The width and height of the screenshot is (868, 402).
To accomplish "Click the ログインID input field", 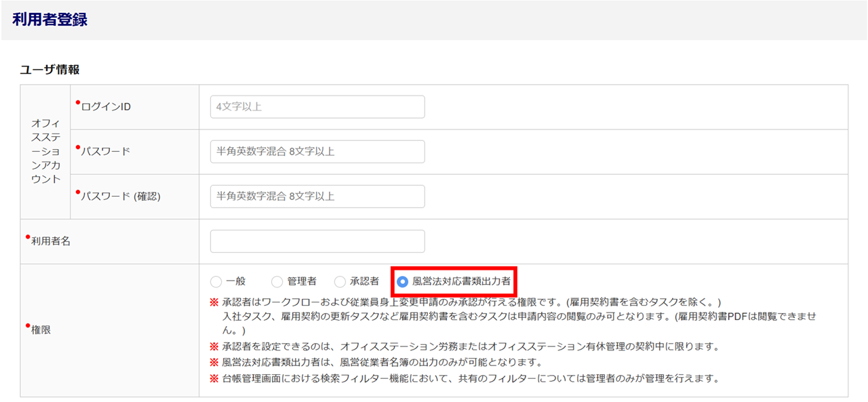I will point(317,107).
